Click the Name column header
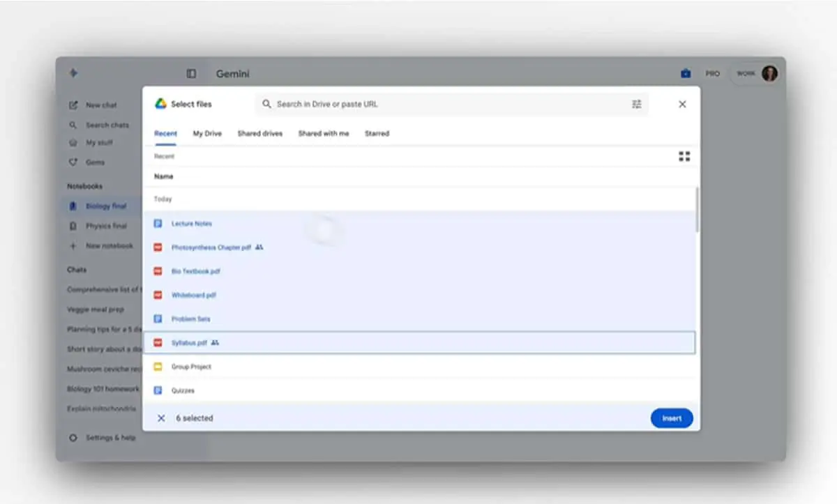Screen dimensions: 837x504 pos(164,176)
